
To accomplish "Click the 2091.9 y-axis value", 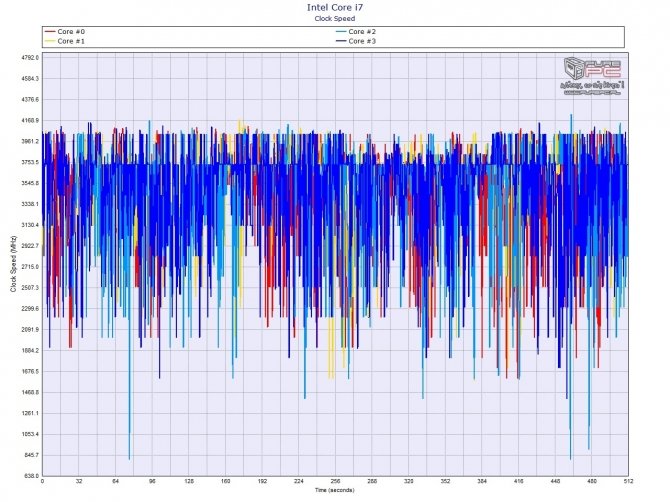I will (x=31, y=330).
